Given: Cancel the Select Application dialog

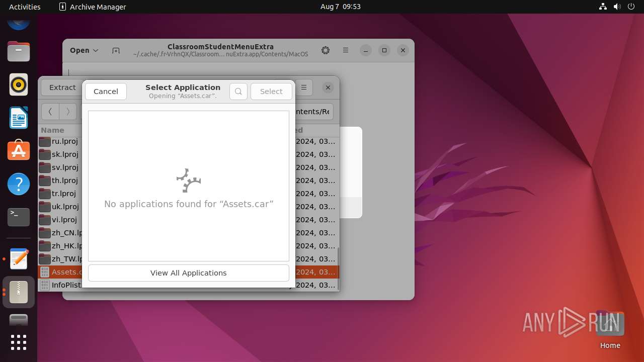Looking at the screenshot, I should click(106, 92).
